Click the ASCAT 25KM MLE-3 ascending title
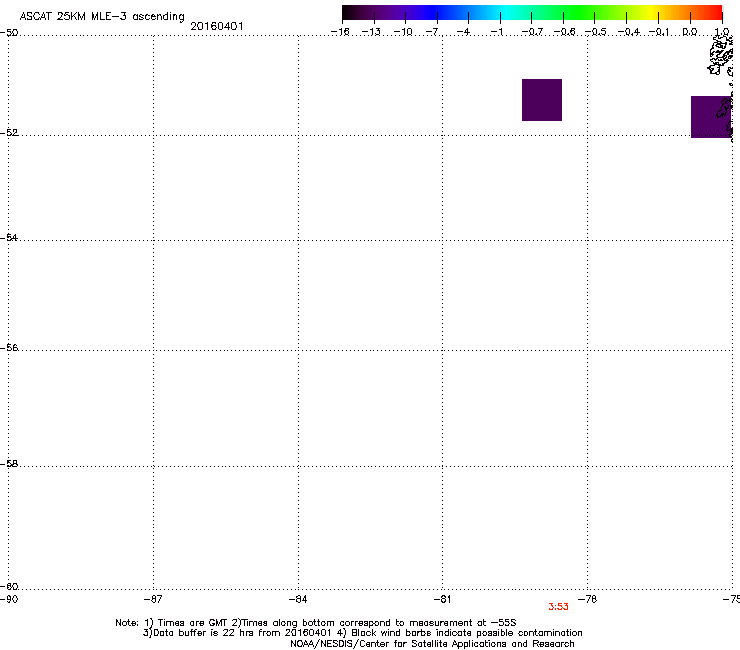The width and height of the screenshot is (740, 650). click(102, 17)
